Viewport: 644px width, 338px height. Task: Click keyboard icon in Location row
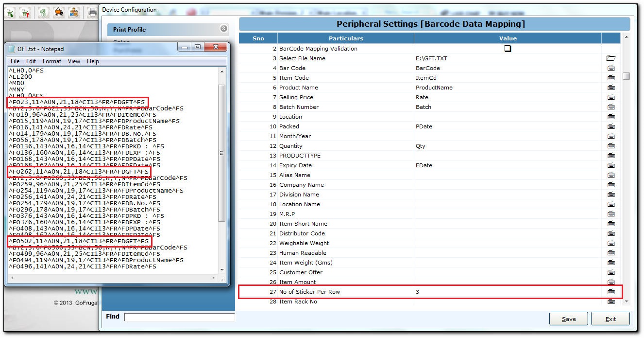[611, 117]
